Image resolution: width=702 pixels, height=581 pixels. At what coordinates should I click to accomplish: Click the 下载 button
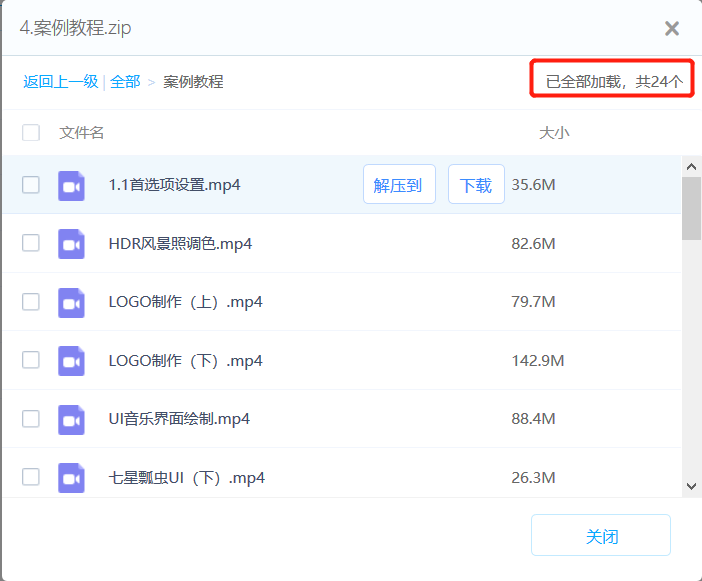(476, 184)
